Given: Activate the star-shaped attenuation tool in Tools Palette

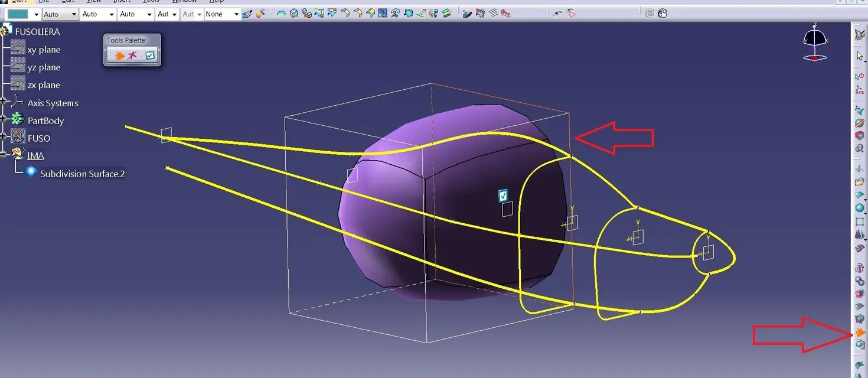Looking at the screenshot, I should pos(132,55).
